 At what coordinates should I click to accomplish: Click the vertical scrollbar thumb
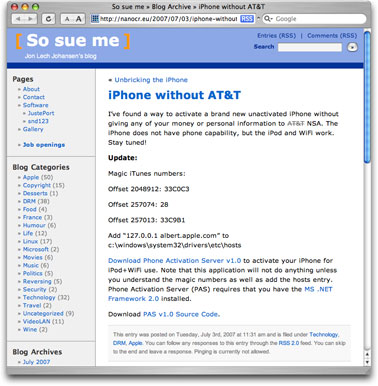[x=367, y=97]
